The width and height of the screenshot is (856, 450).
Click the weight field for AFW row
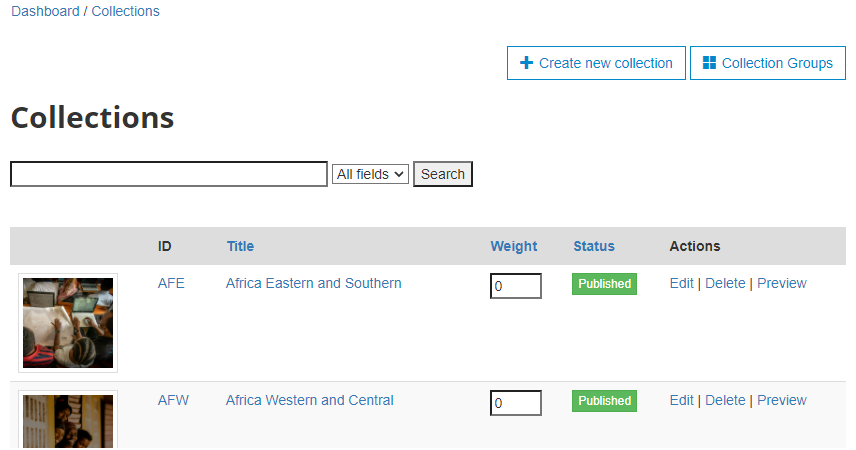[x=516, y=403]
